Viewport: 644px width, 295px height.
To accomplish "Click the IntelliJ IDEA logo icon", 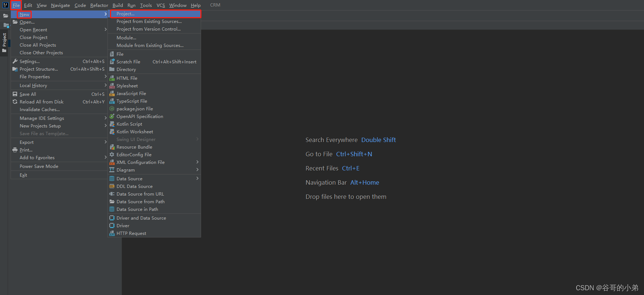I will coord(5,5).
